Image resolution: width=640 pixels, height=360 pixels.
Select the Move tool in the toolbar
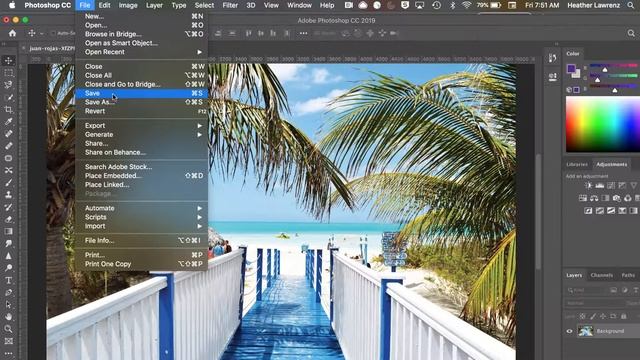pos(8,60)
